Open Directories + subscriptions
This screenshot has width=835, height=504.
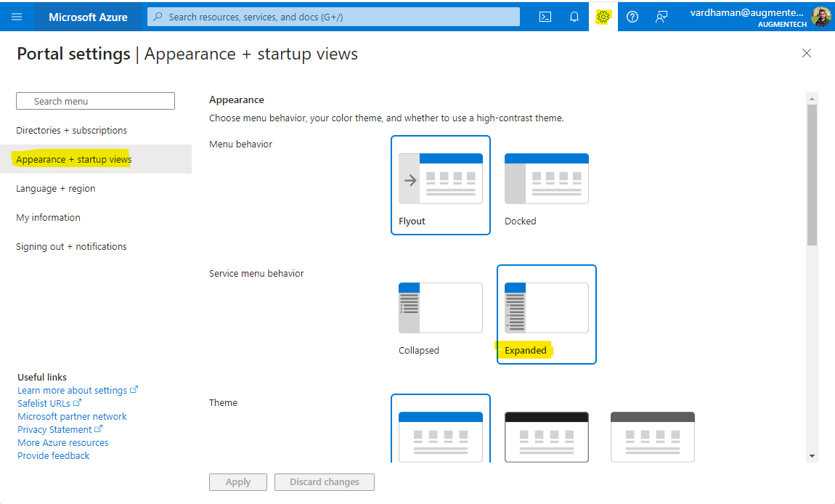[71, 130]
